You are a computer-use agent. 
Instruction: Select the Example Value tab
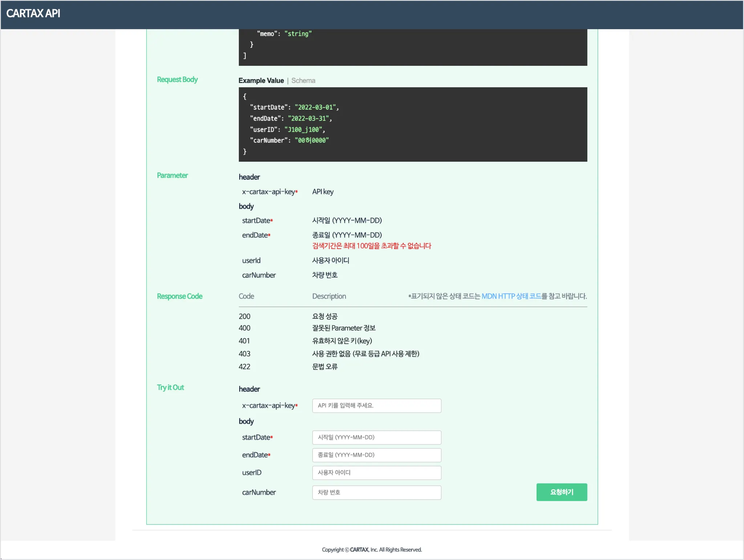(x=261, y=81)
